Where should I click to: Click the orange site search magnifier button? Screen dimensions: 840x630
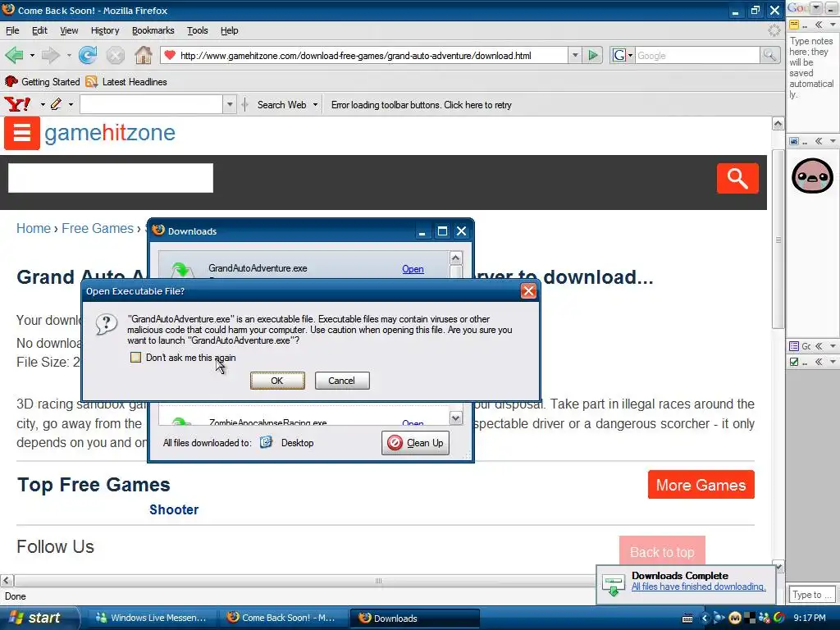737,178
